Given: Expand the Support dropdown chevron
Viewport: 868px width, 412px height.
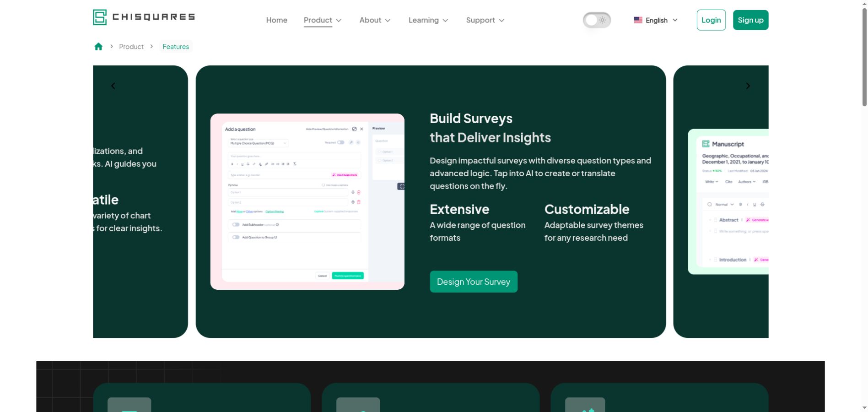Looking at the screenshot, I should pos(501,21).
